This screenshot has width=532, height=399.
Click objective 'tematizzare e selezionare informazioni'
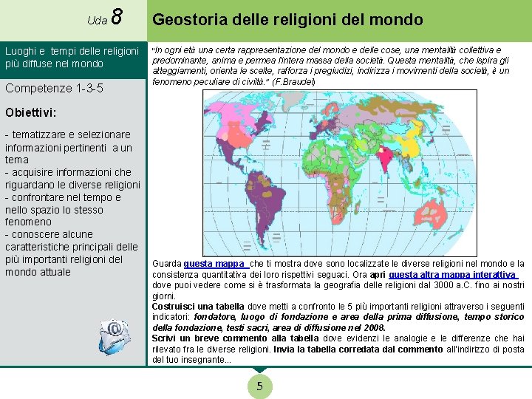pos(68,147)
